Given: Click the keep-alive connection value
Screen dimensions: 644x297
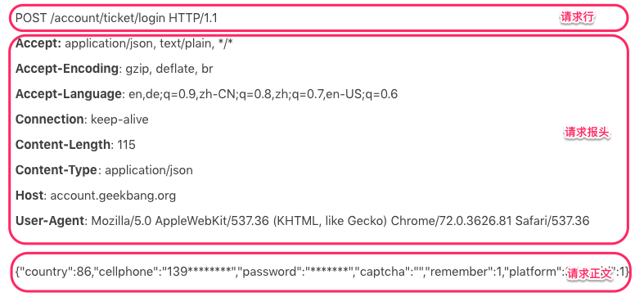Looking at the screenshot, I should [x=119, y=119].
